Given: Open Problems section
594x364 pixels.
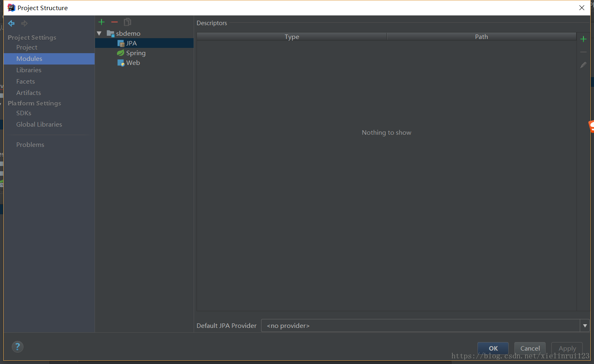Looking at the screenshot, I should pyautogui.click(x=30, y=145).
